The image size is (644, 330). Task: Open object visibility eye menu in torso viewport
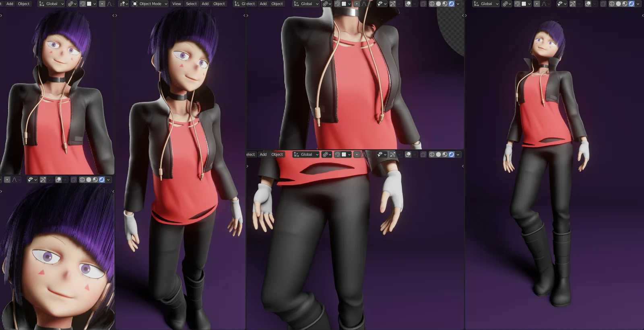[382, 4]
